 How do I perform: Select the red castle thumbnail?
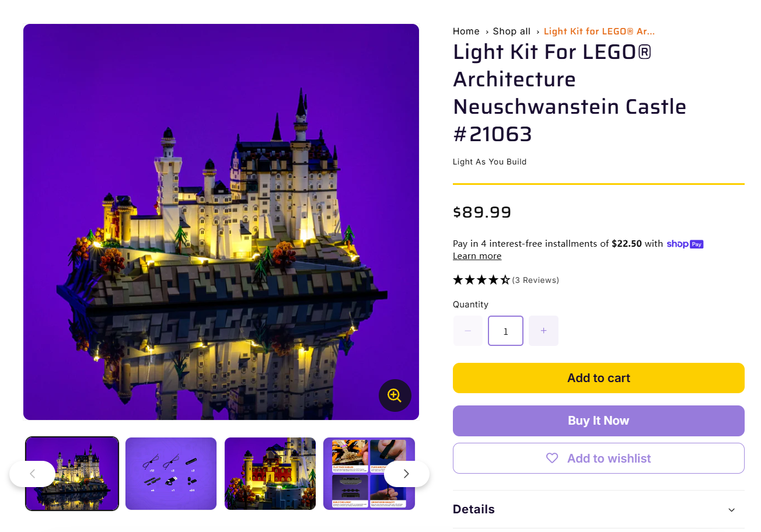click(270, 474)
